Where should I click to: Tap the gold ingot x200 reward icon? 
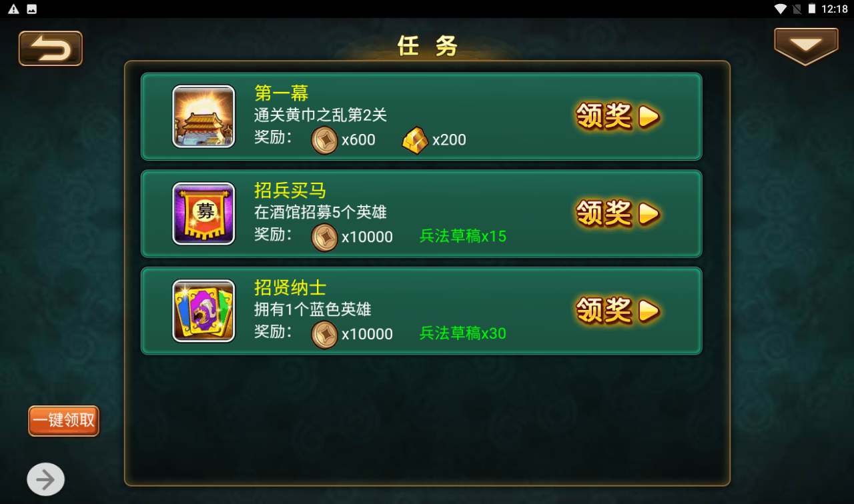point(415,140)
